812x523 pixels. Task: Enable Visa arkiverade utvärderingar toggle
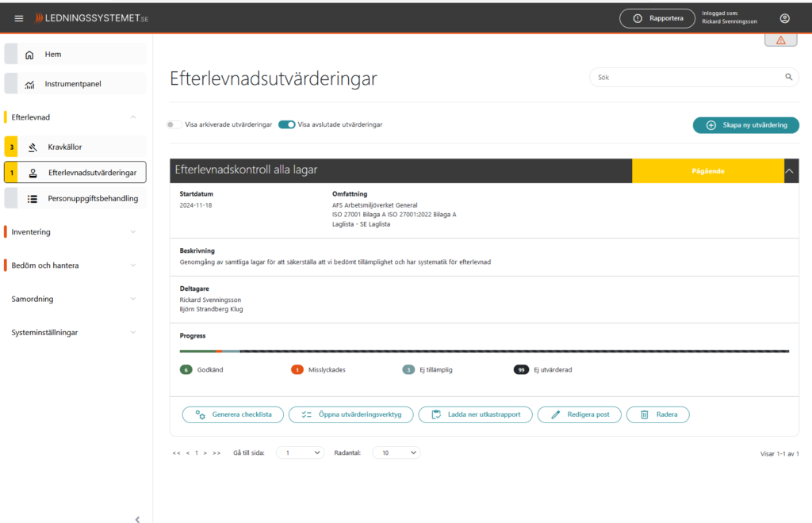[x=174, y=124]
